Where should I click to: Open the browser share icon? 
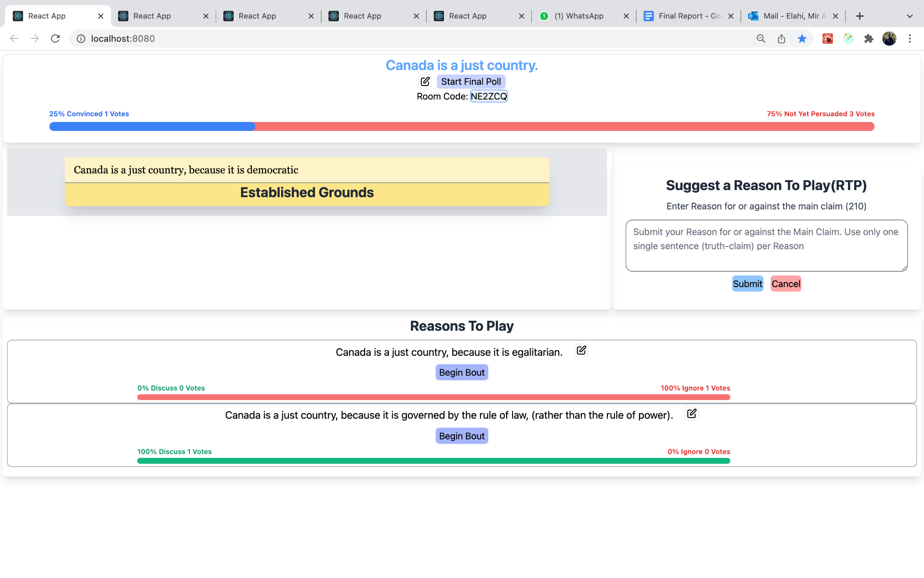coord(781,38)
